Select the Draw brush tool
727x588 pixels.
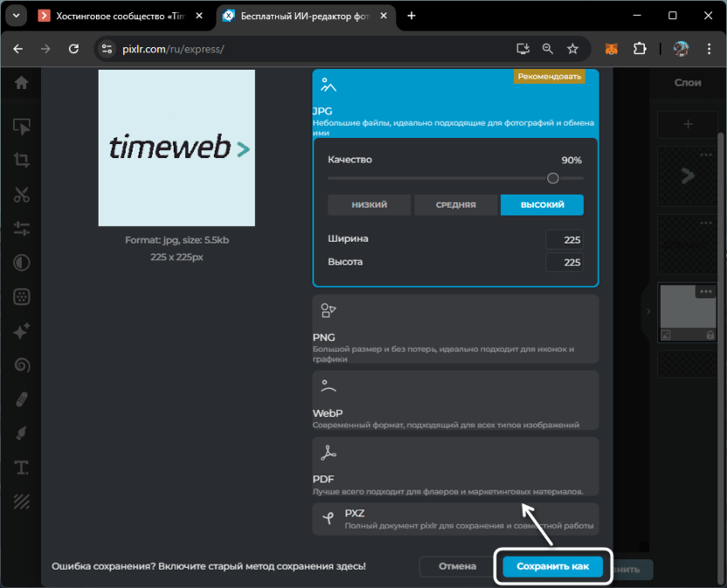[21, 433]
